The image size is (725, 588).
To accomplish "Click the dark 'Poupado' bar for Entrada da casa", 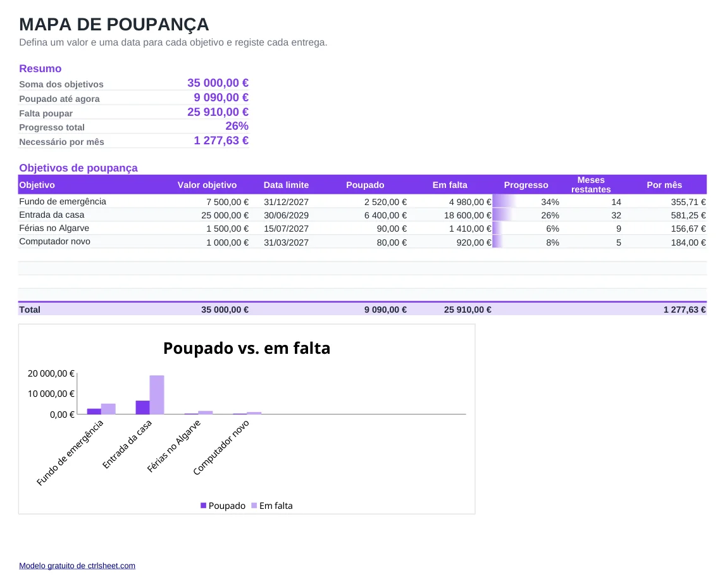I will click(142, 408).
